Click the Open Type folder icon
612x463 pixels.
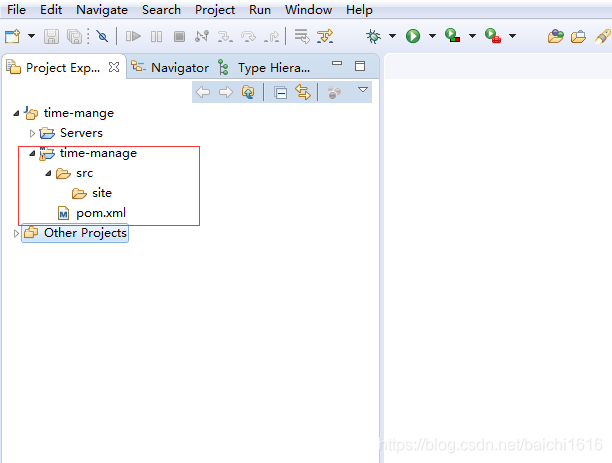click(x=555, y=36)
